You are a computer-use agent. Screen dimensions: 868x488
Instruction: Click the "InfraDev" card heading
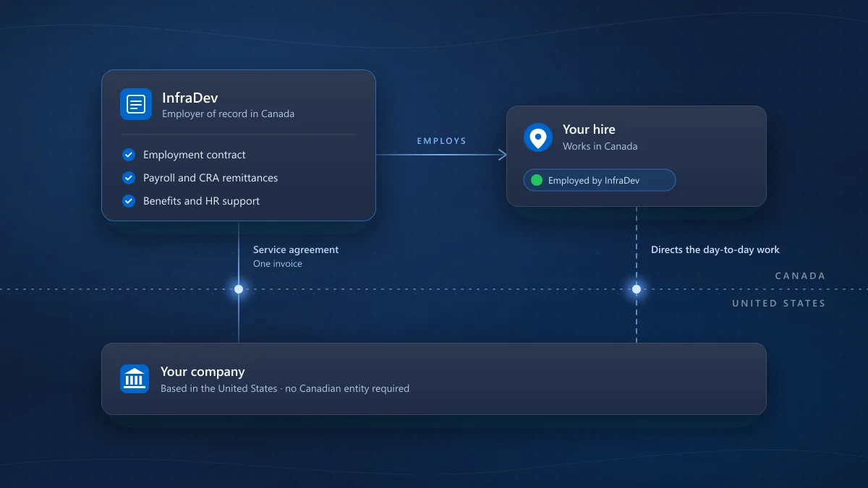[x=190, y=98]
